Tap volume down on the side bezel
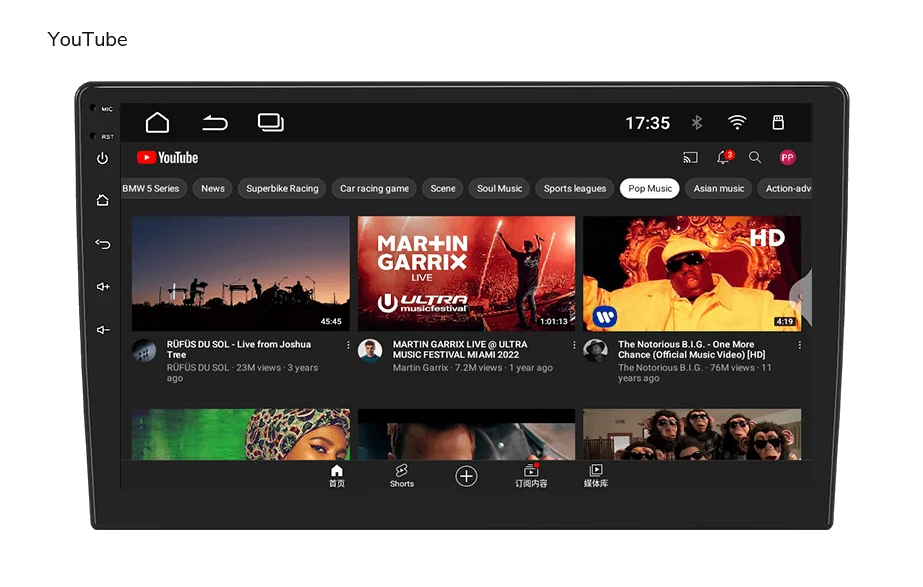This screenshot has height=587, width=923. coord(103,330)
